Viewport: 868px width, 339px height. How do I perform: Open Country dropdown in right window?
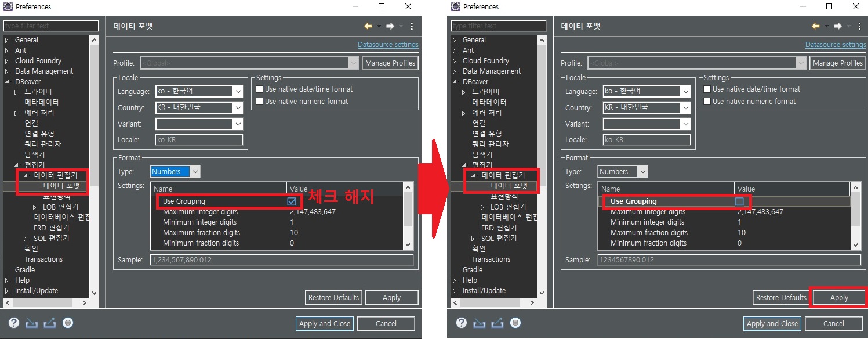(685, 108)
